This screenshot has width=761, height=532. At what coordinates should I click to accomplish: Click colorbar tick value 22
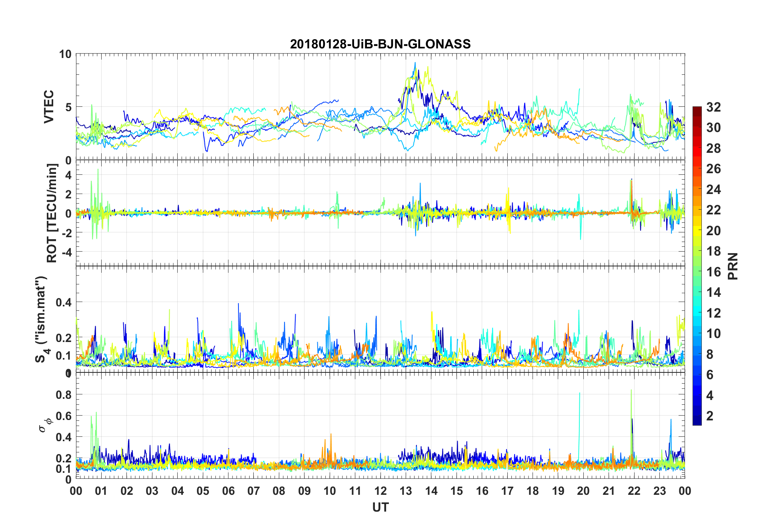[713, 210]
